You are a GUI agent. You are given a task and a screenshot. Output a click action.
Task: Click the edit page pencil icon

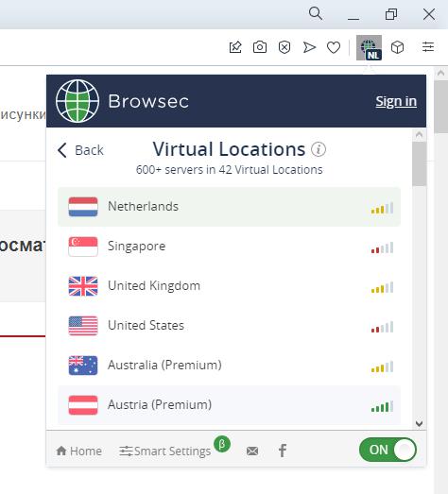(x=235, y=47)
